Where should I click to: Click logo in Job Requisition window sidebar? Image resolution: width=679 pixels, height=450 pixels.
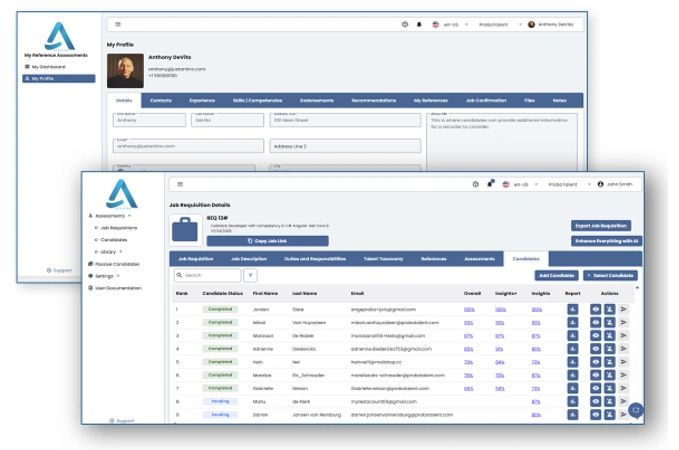coord(122,194)
